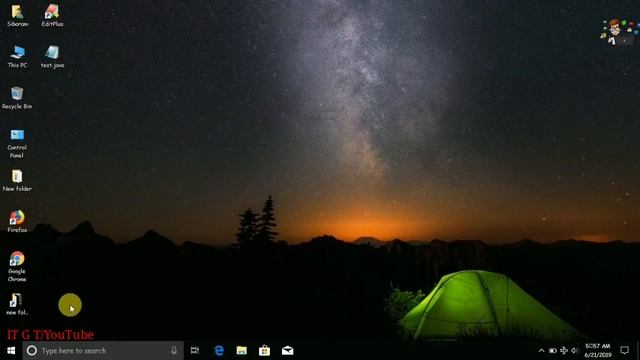Image resolution: width=640 pixels, height=360 pixels.
Task: Select the EditPlus shortcut icon
Action: tap(52, 16)
